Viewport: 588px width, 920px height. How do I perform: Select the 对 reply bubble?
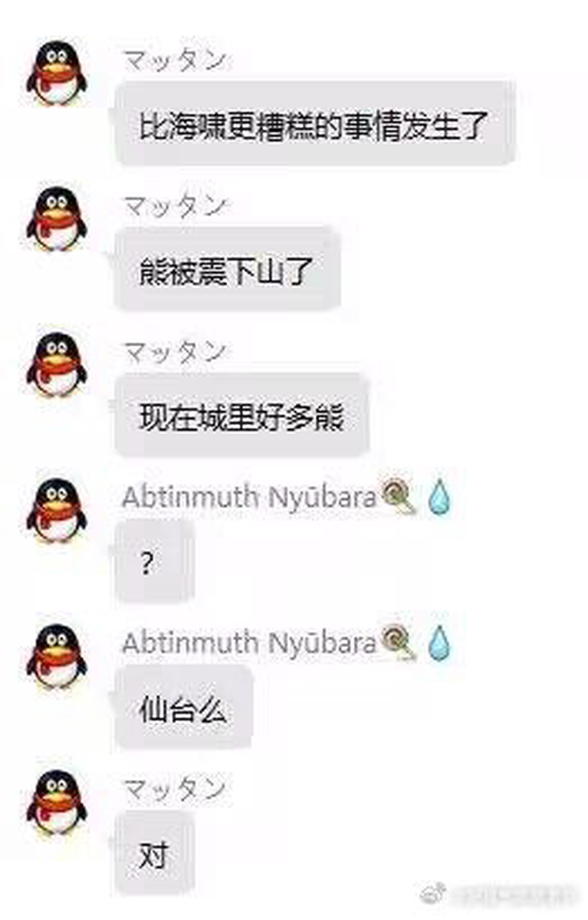pyautogui.click(x=154, y=853)
